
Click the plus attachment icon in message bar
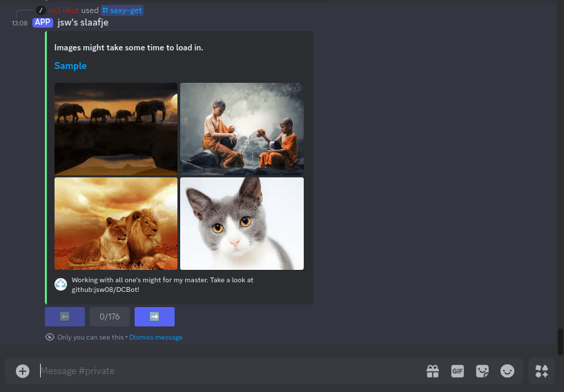click(23, 371)
